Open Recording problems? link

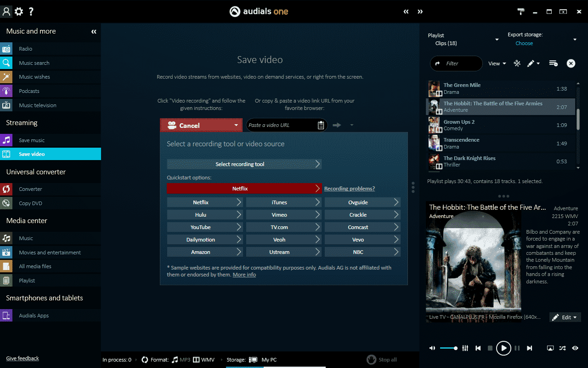click(x=350, y=189)
